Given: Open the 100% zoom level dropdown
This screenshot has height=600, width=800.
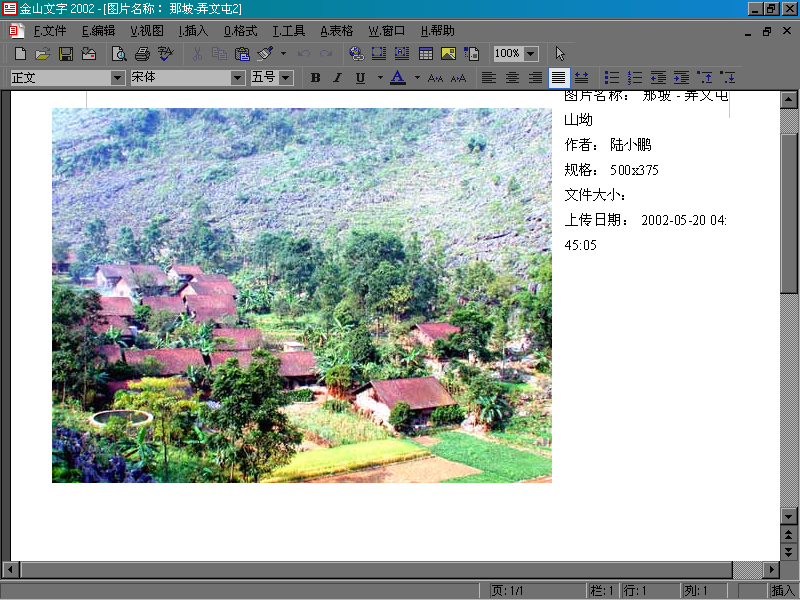Looking at the screenshot, I should (530, 53).
